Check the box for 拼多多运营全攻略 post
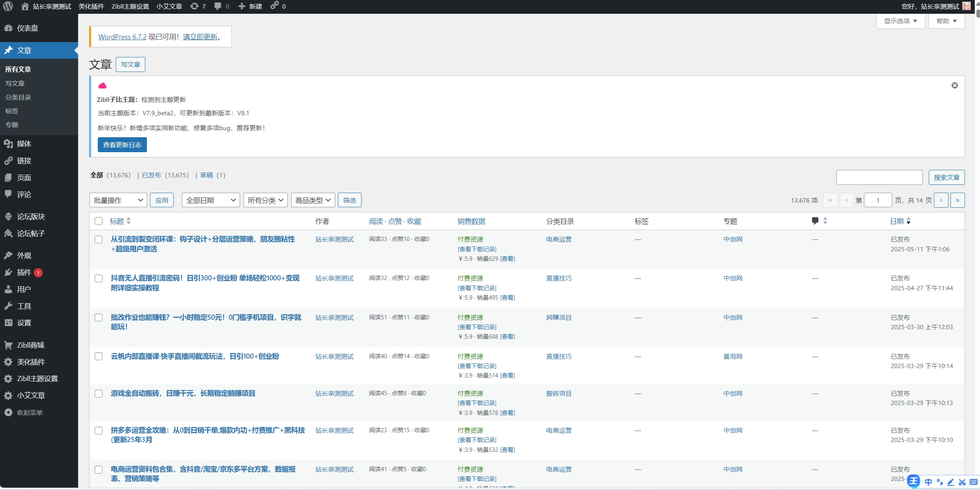The image size is (980, 490). coord(99,431)
